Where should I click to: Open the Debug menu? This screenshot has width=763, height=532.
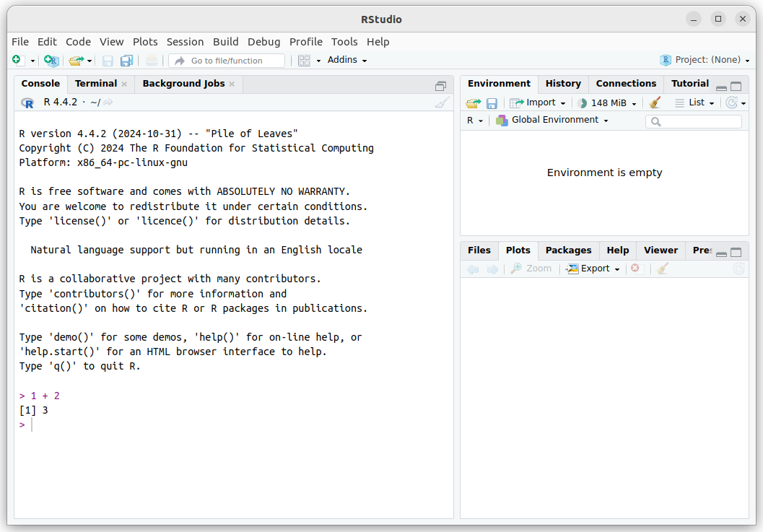click(263, 42)
